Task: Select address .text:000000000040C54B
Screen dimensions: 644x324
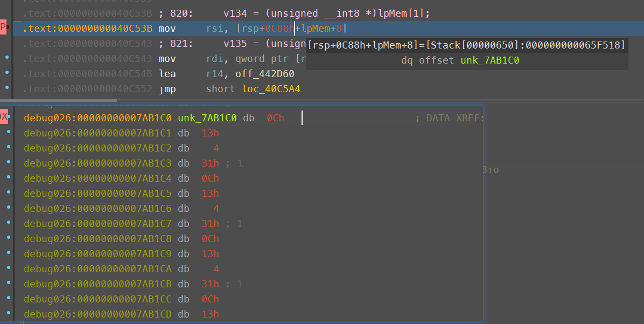Action: [87, 74]
